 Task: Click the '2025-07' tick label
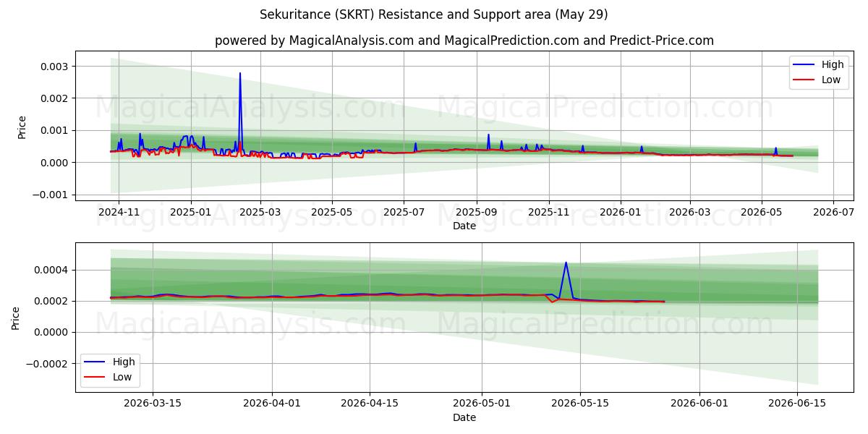coord(404,213)
